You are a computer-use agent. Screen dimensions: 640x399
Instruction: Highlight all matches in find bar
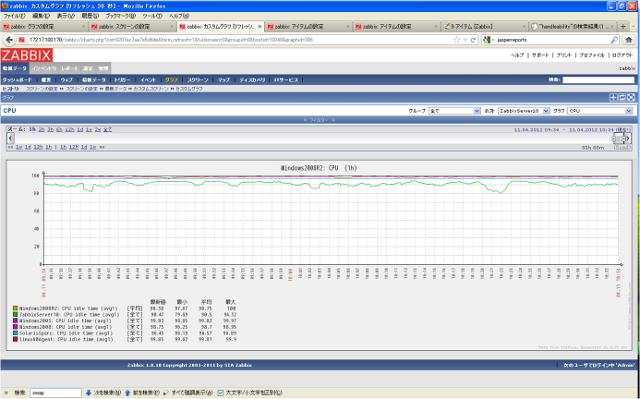(x=188, y=393)
